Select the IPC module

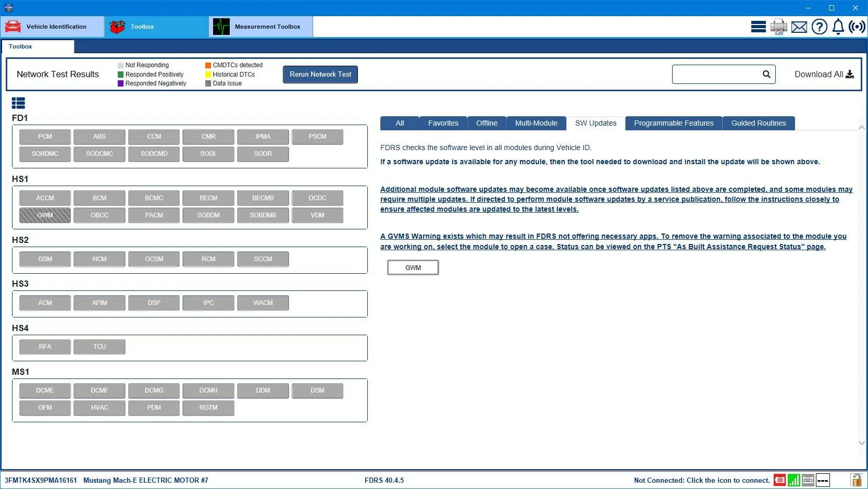pos(208,303)
